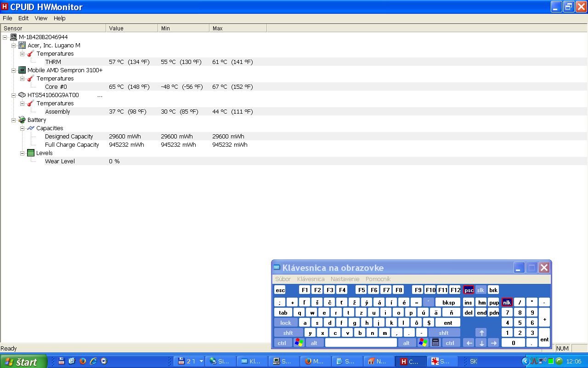Open the View menu
Image resolution: width=588 pixels, height=368 pixels.
pos(41,18)
